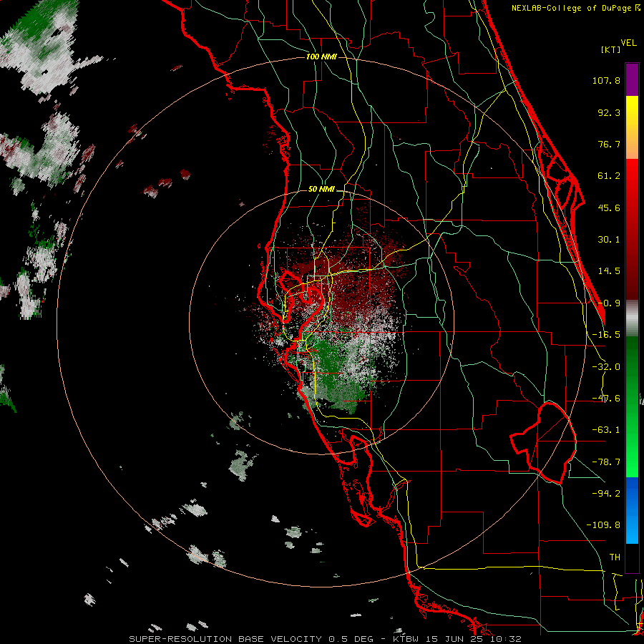
Task: Click the [KT] units label
Action: click(x=610, y=49)
